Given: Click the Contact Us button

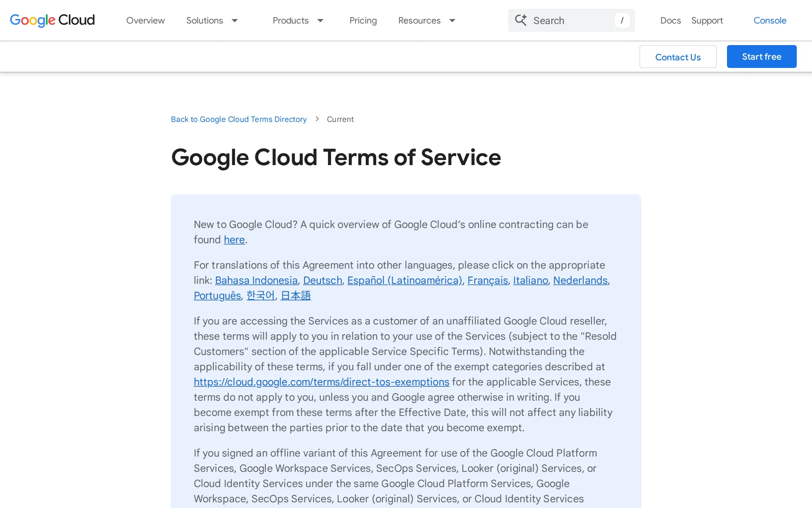Looking at the screenshot, I should pos(678,57).
